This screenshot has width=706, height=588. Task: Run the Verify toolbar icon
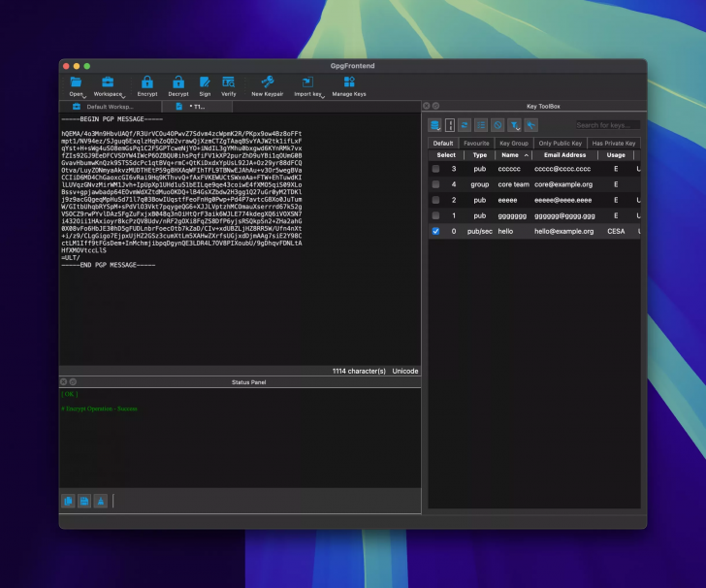tap(228, 82)
